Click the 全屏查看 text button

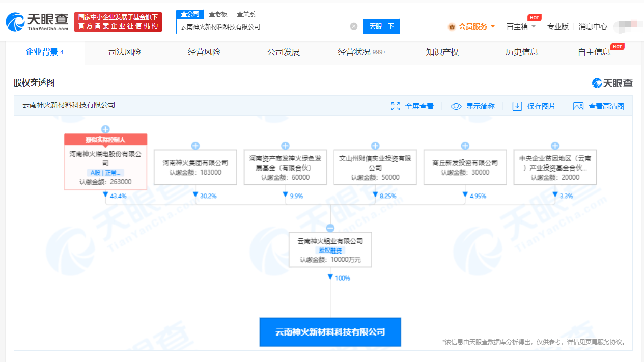click(419, 106)
